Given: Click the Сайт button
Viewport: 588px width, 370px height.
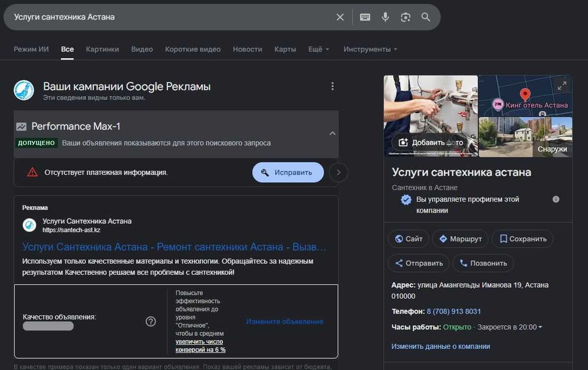Looking at the screenshot, I should (409, 239).
